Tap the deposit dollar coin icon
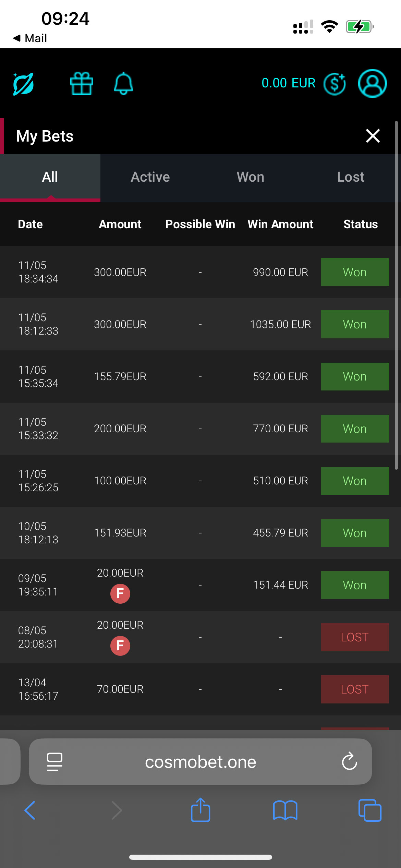This screenshot has height=868, width=401. pyautogui.click(x=335, y=84)
